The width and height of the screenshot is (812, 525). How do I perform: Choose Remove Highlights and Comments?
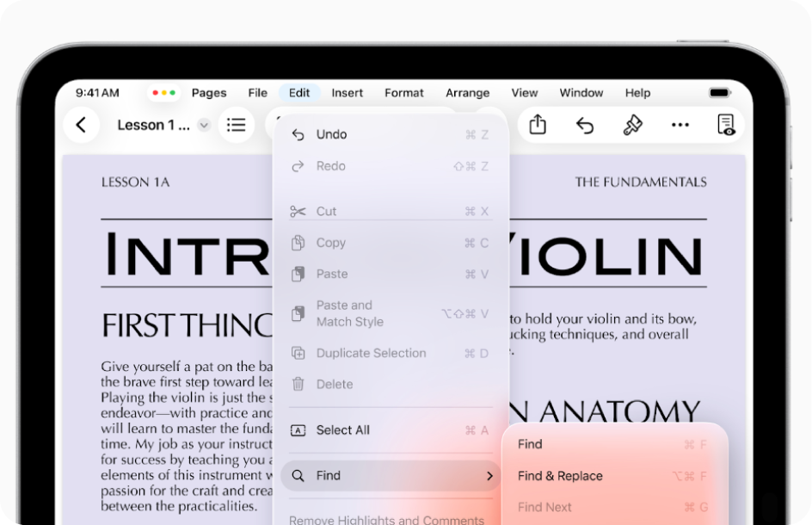[387, 519]
